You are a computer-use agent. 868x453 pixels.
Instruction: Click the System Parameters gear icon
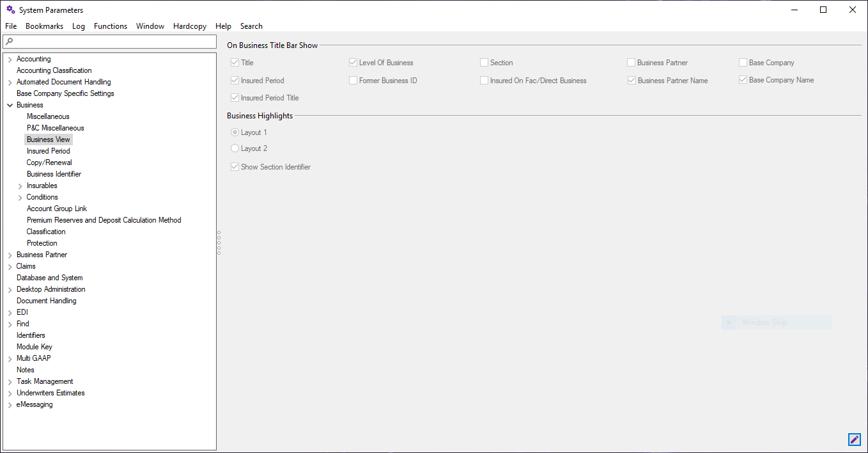[x=10, y=10]
